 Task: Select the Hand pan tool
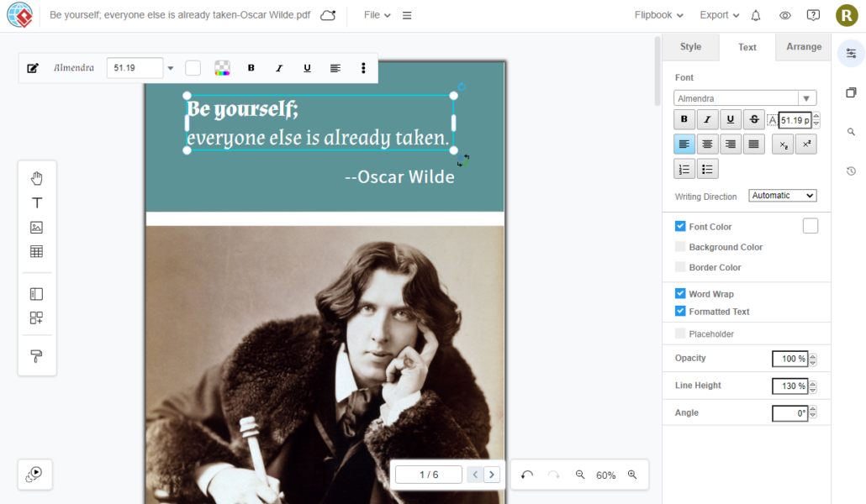36,177
